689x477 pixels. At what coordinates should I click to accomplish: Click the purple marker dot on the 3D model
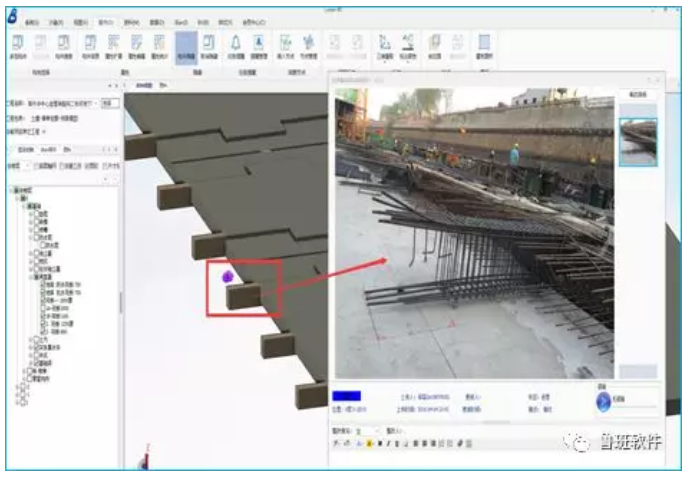[x=227, y=276]
